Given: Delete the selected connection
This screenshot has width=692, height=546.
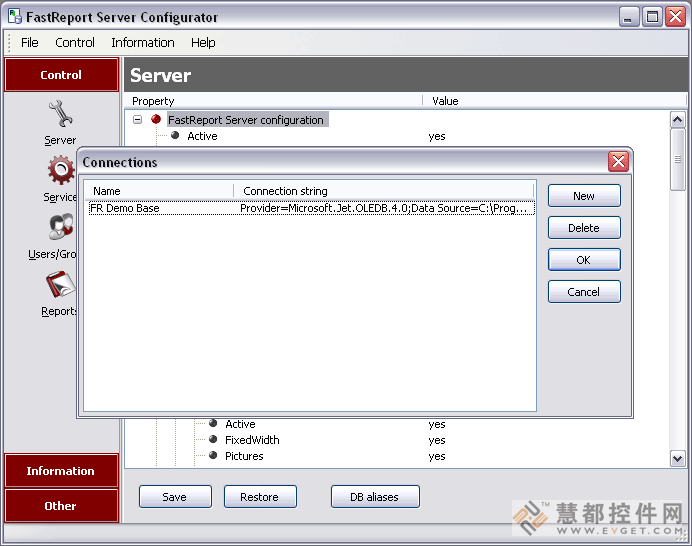Looking at the screenshot, I should 584,228.
